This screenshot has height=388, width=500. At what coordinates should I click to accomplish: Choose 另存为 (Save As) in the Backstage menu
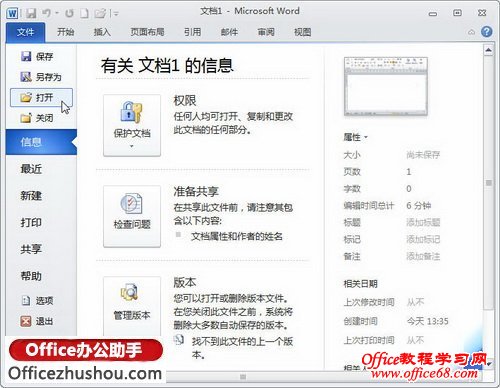(x=41, y=77)
